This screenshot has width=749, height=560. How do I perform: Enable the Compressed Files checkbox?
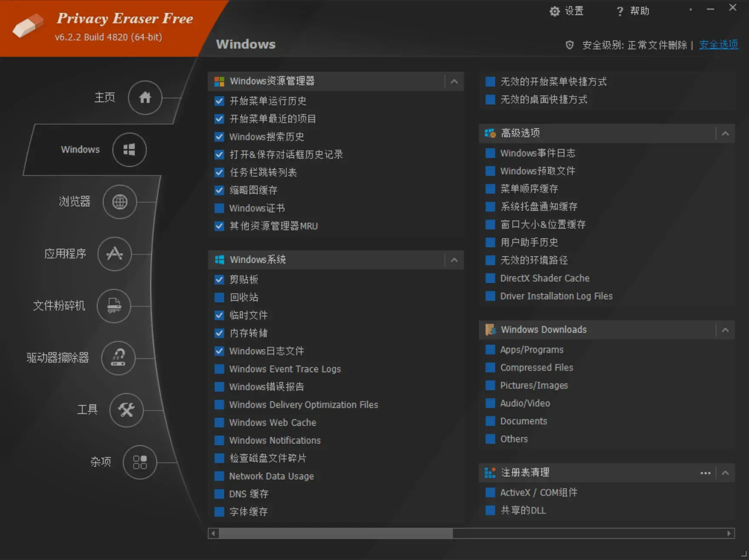[490, 367]
